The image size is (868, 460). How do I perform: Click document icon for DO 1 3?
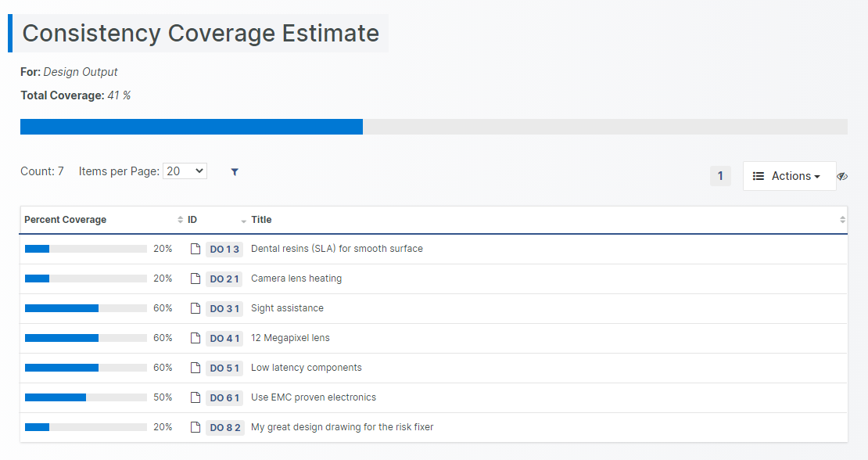pos(195,249)
